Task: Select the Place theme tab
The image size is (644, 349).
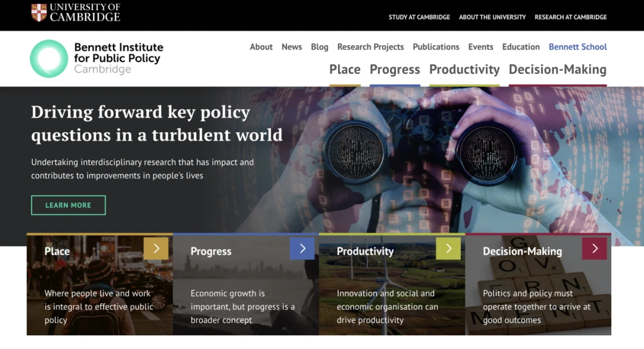Action: [345, 70]
